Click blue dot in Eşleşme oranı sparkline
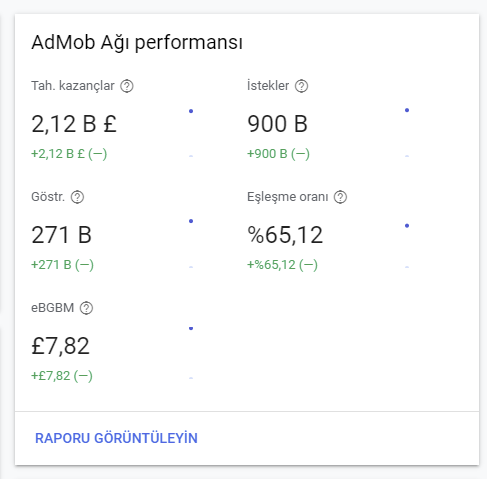Viewport: 487px width, 479px height. click(x=407, y=226)
